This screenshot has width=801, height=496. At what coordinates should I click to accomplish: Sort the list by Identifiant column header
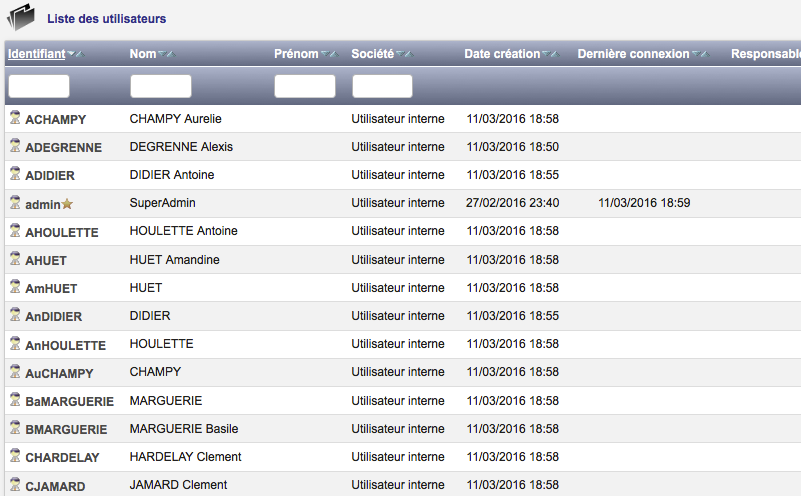(36, 54)
